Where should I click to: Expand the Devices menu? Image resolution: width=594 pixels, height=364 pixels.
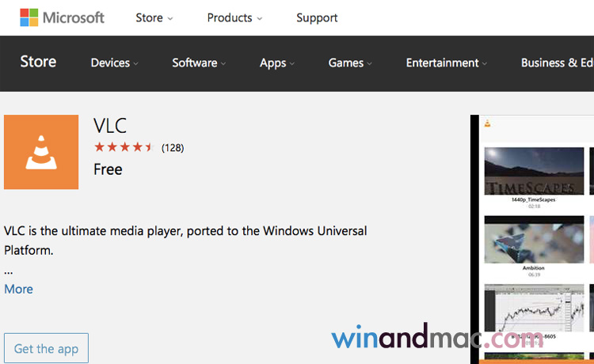pyautogui.click(x=114, y=63)
